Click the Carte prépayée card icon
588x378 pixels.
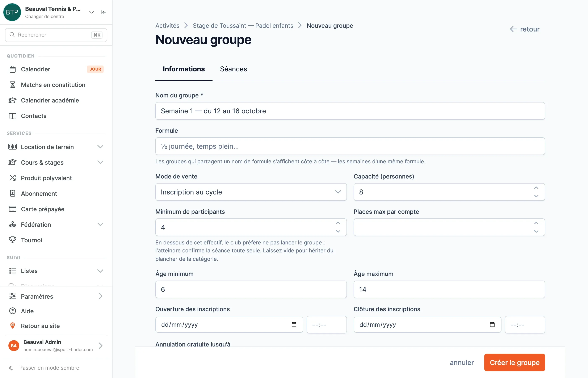click(13, 209)
